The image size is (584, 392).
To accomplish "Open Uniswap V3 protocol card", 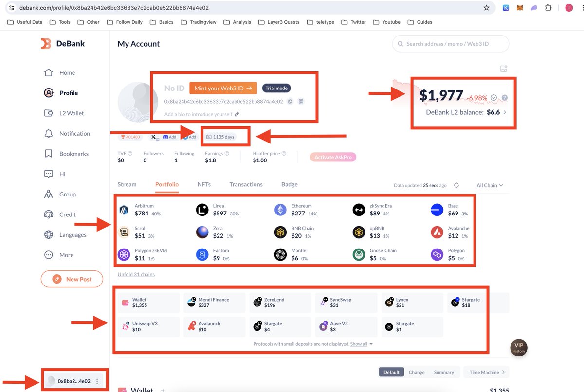I will (x=148, y=327).
